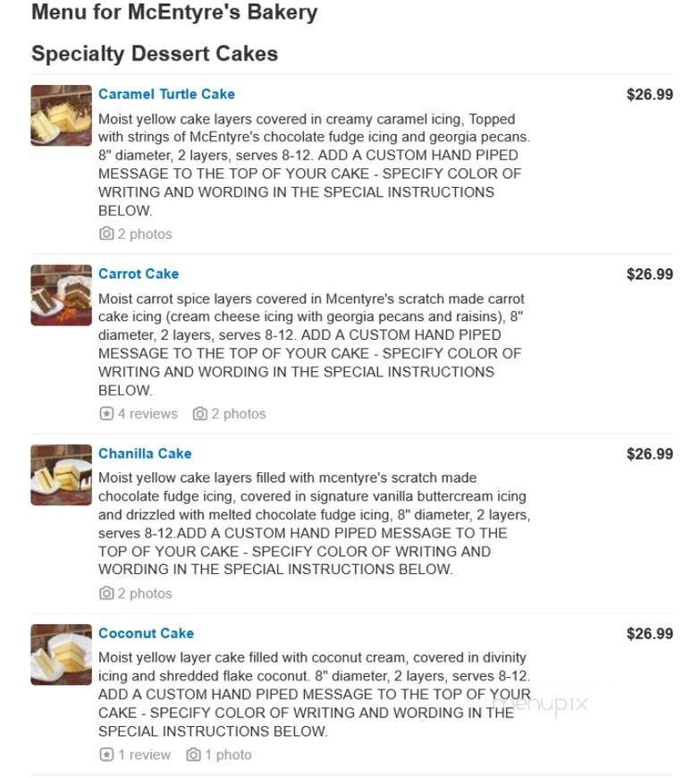700x778 pixels.
Task: Click the camera icon beside Coconut Cake
Action: point(193,754)
